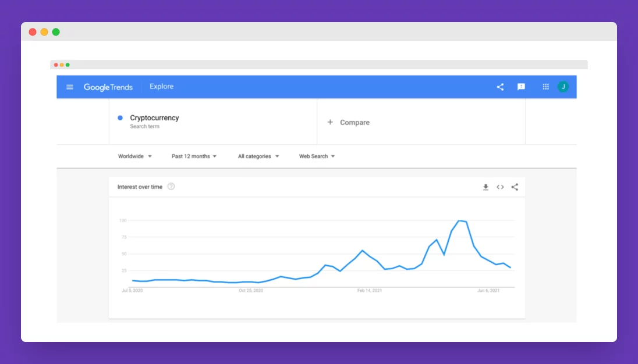Download the trend data as CSV
Image resolution: width=638 pixels, height=364 pixels.
click(485, 187)
